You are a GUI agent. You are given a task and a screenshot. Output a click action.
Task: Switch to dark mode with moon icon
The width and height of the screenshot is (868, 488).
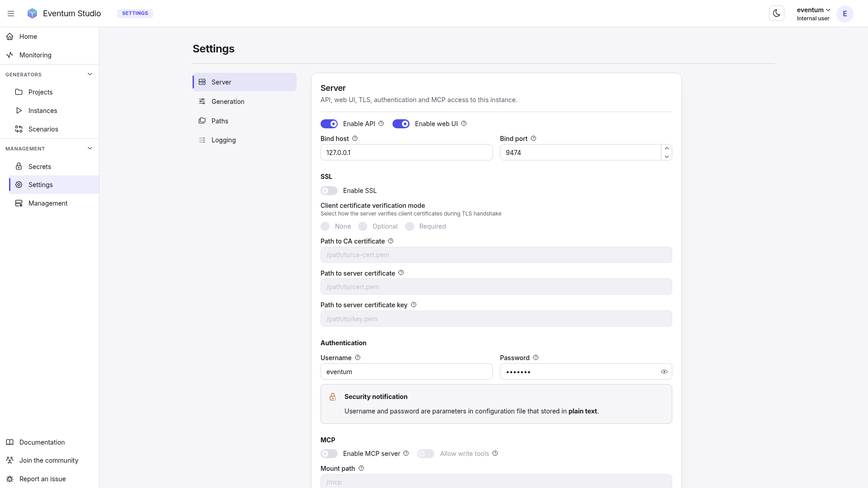click(x=777, y=14)
